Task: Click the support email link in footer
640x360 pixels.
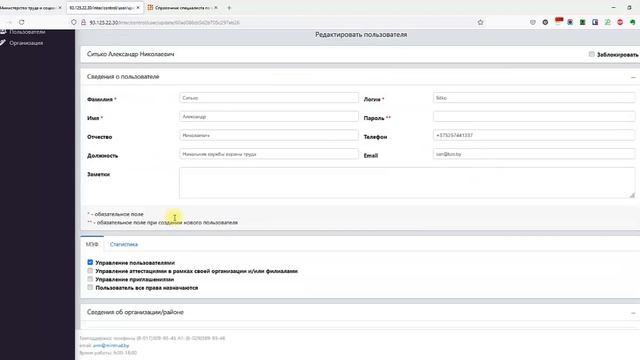Action: (x=111, y=345)
